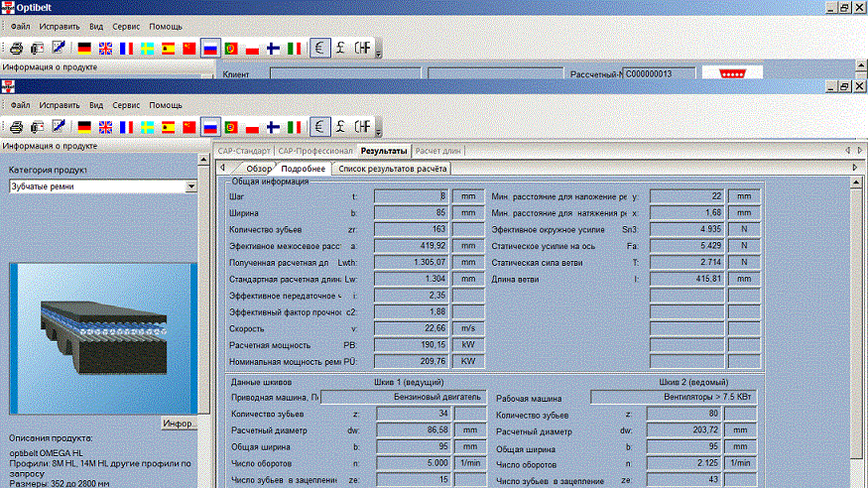Screen dimensions: 868x488
Task: Select the Portuguese flag in the front window toolbar
Action: (231, 127)
